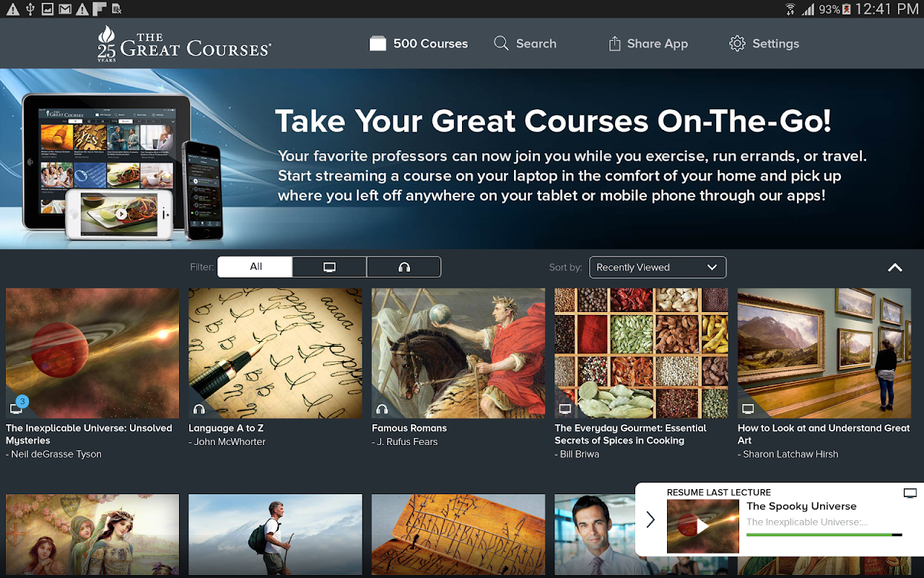
Task: Tap the headphones icon on Language A to Z
Action: click(x=199, y=409)
